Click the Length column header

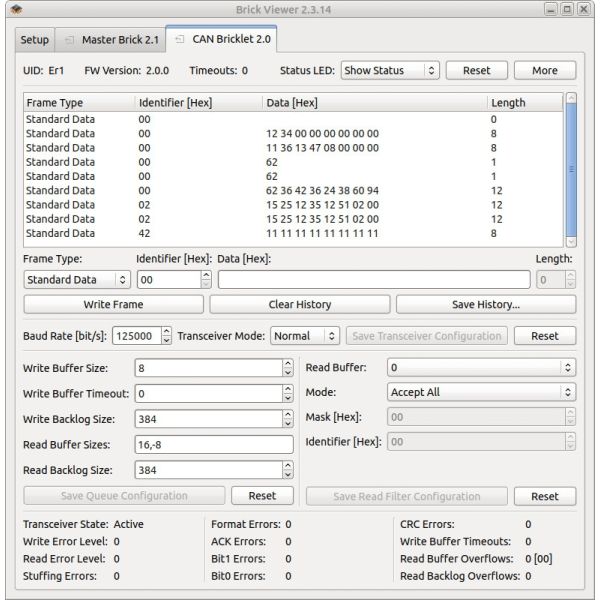tap(525, 103)
